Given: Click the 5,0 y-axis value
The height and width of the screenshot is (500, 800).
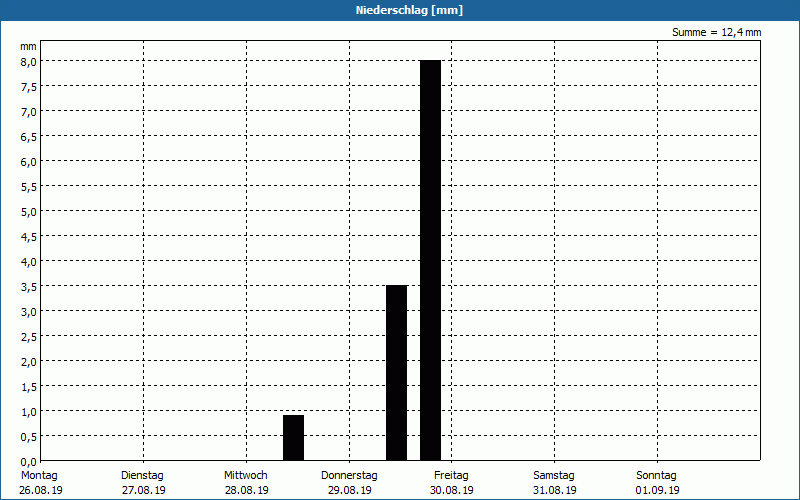Looking at the screenshot, I should click(x=29, y=212).
